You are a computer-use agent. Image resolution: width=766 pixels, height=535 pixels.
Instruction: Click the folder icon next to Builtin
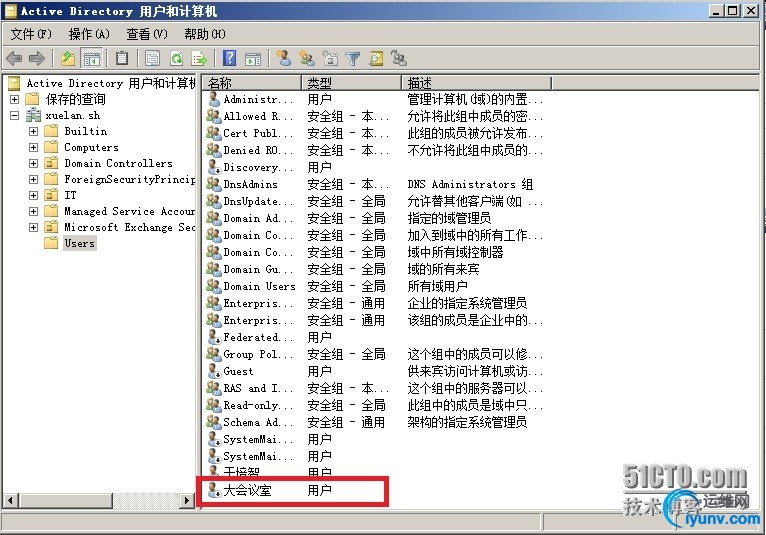[x=51, y=131]
